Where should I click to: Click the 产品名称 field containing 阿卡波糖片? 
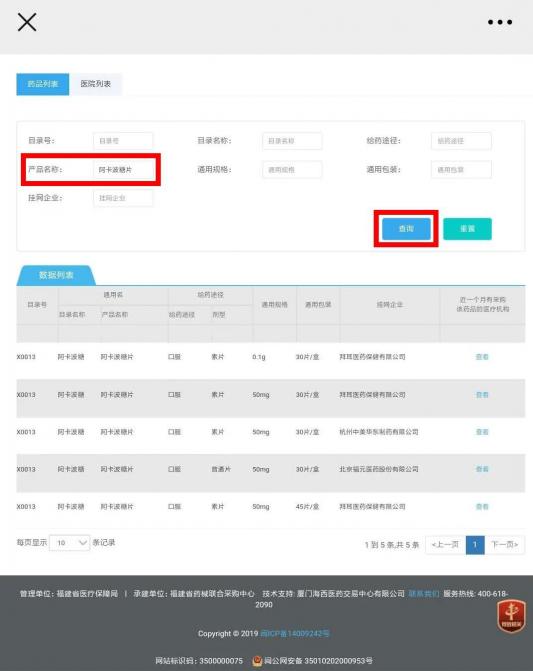pyautogui.click(x=123, y=169)
